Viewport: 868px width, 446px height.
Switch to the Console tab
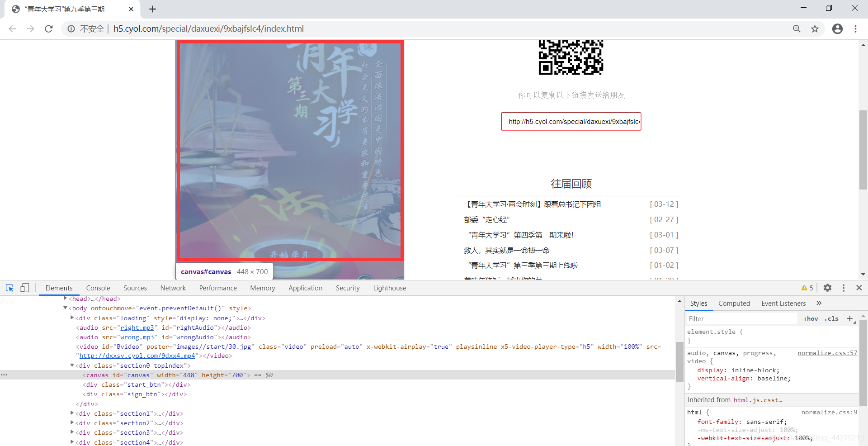98,288
